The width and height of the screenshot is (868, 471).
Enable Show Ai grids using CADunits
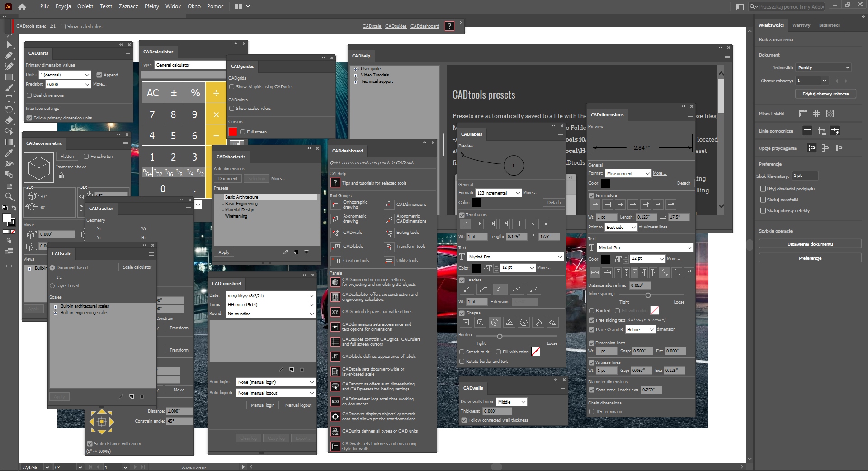coord(231,87)
